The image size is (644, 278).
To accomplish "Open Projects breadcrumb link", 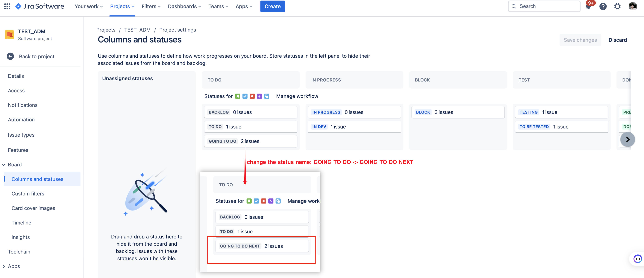I will [106, 30].
